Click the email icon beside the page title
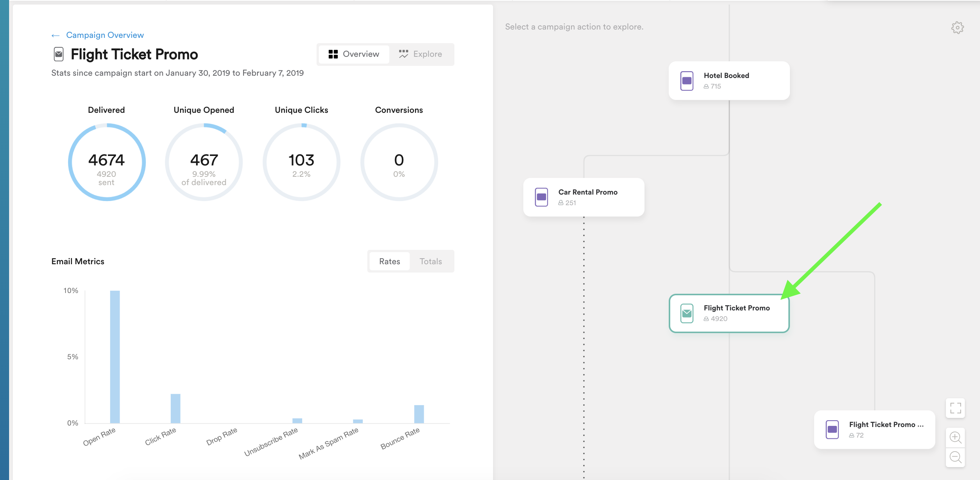The width and height of the screenshot is (980, 480). pos(59,55)
